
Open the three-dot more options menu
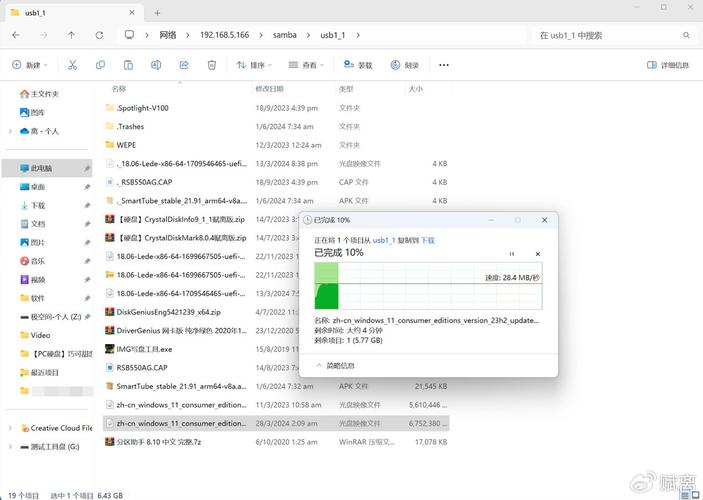tap(444, 65)
